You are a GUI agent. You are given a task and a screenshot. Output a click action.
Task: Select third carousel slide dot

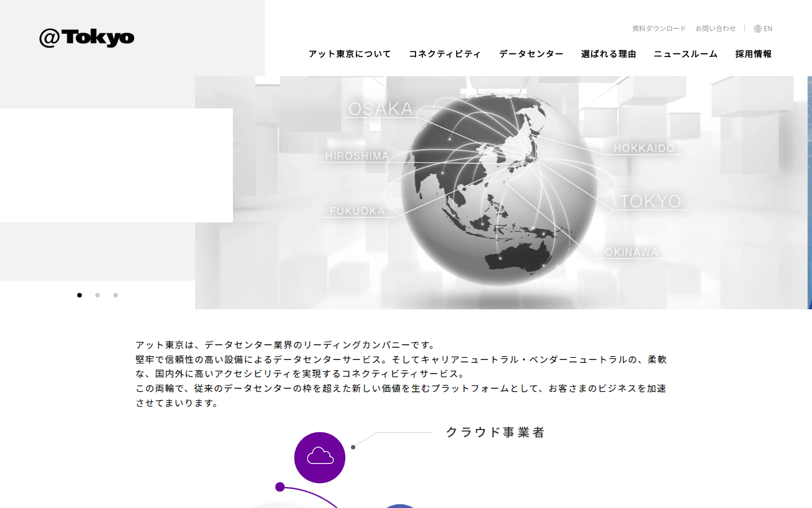(116, 295)
